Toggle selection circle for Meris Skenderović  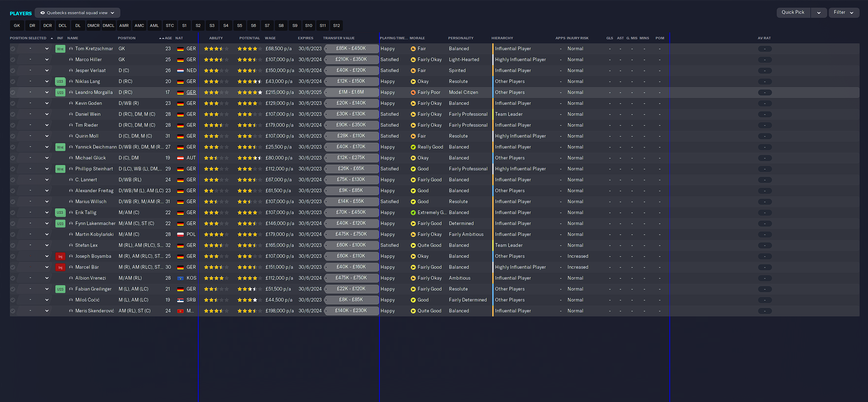coord(13,311)
